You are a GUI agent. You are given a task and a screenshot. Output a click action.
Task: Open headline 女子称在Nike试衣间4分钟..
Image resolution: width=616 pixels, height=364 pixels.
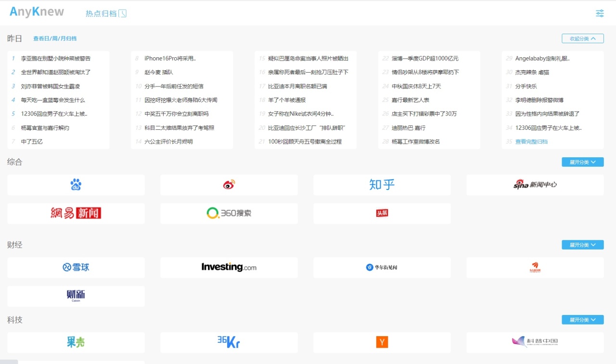[301, 114]
